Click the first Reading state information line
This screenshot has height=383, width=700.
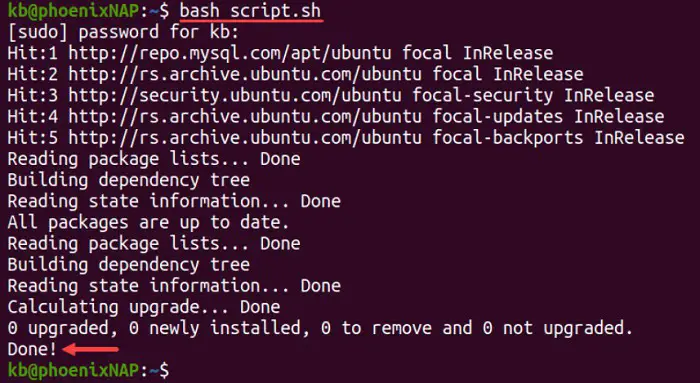(x=174, y=201)
